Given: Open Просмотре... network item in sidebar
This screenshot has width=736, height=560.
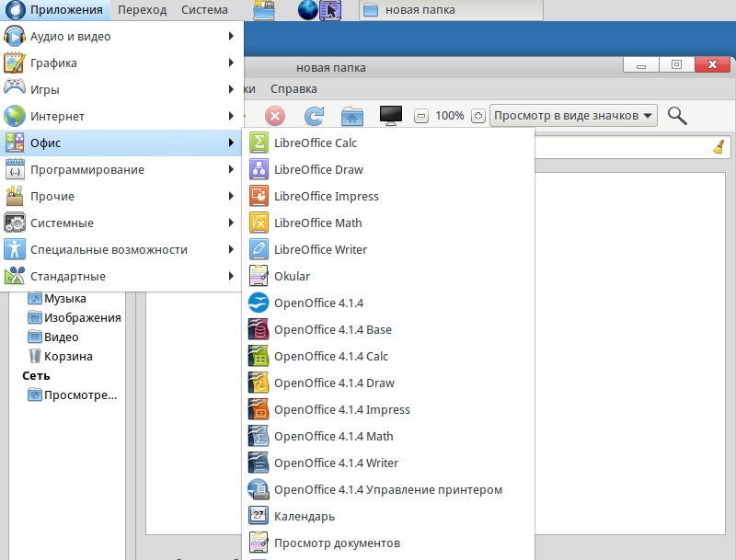Looking at the screenshot, I should 73,394.
